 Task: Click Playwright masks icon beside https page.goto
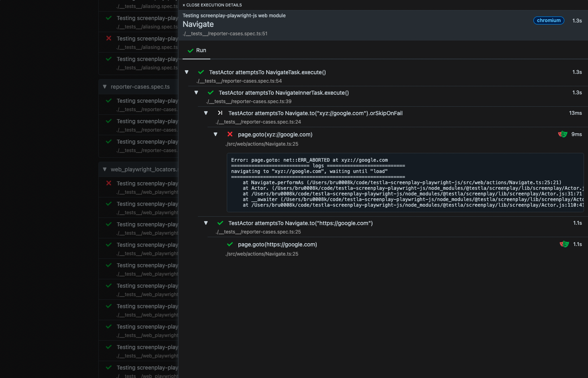coord(564,244)
